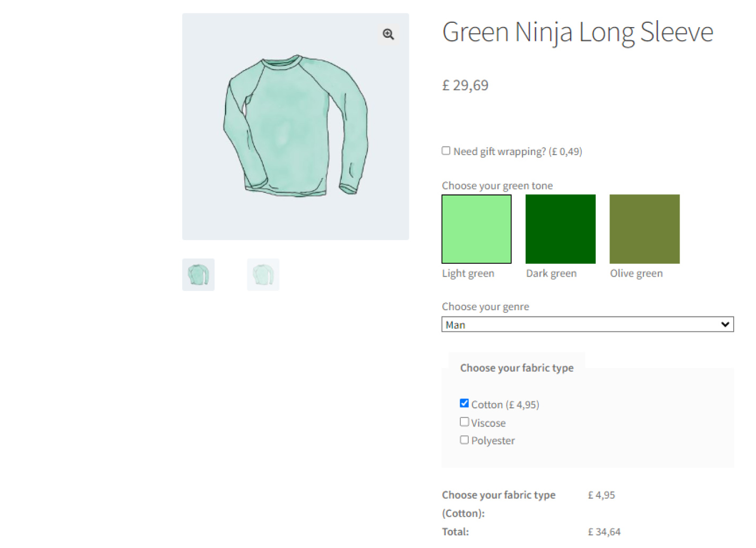Click the main long sleeve product image

[x=295, y=126]
